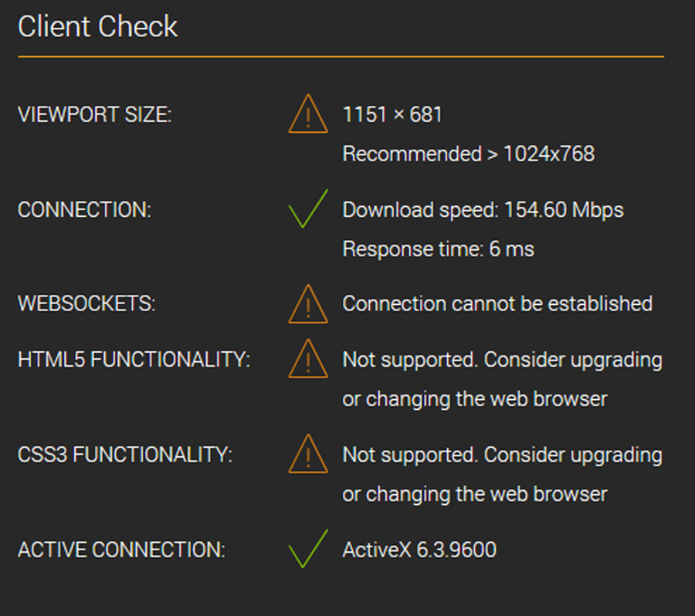The height and width of the screenshot is (616, 695).
Task: Click the HTML5 FUNCTIONALITY label
Action: click(x=134, y=360)
